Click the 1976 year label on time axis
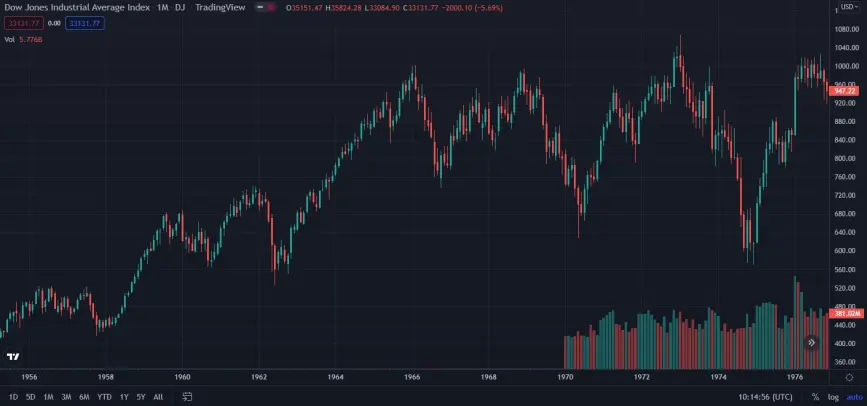Screen dimensions: 867x406 click(x=795, y=377)
